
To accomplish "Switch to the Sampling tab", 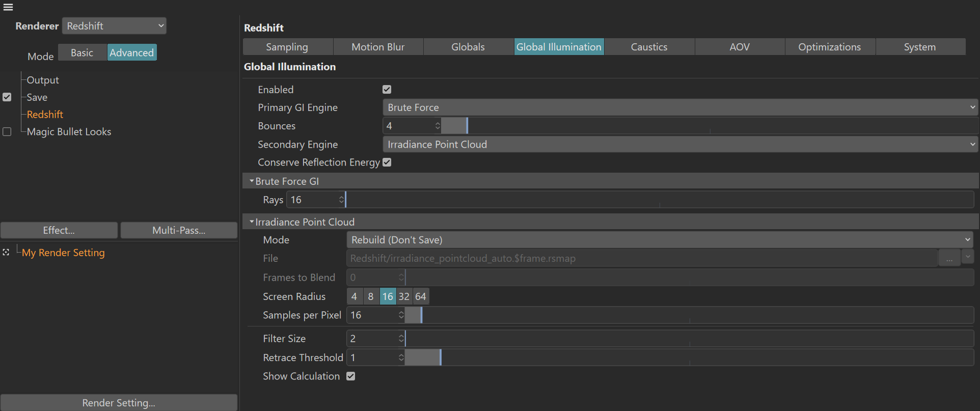I will (288, 47).
